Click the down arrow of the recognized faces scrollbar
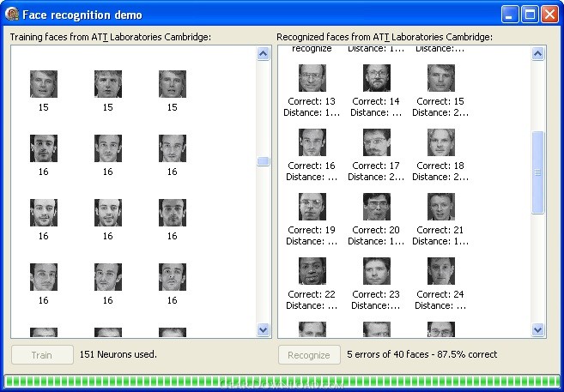 pyautogui.click(x=537, y=329)
